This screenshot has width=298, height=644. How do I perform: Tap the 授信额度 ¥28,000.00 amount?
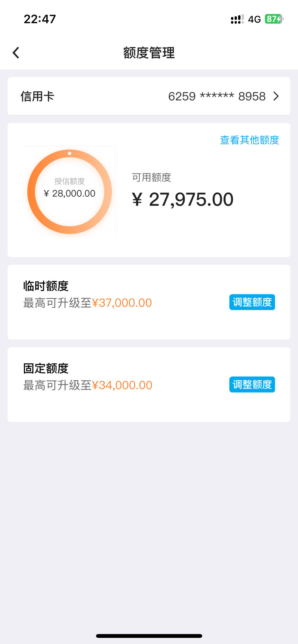(x=70, y=194)
